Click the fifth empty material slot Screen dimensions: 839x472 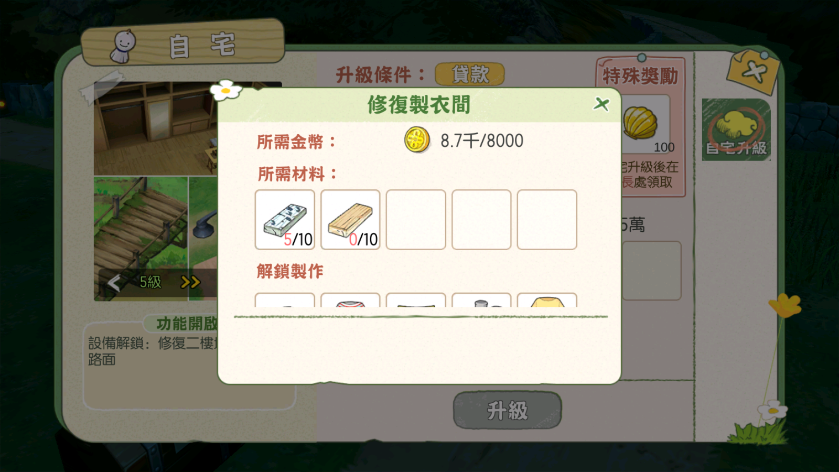click(547, 219)
